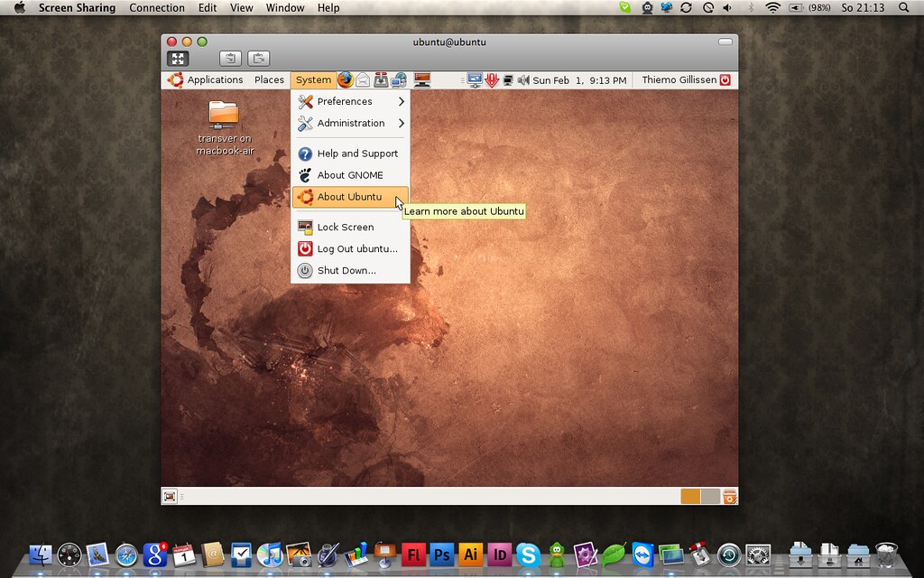Viewport: 924px width, 578px height.
Task: Launch Firefox from the Ubuntu panel
Action: point(346,79)
